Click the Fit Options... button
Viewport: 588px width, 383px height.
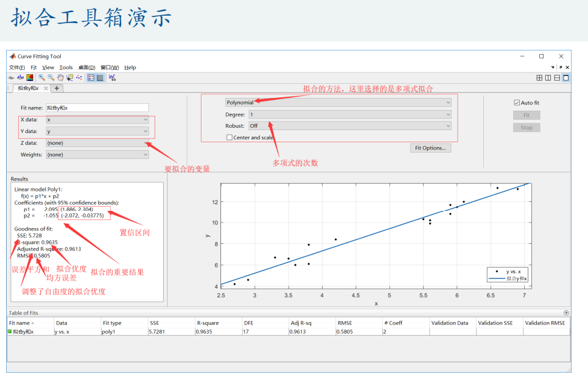point(430,148)
